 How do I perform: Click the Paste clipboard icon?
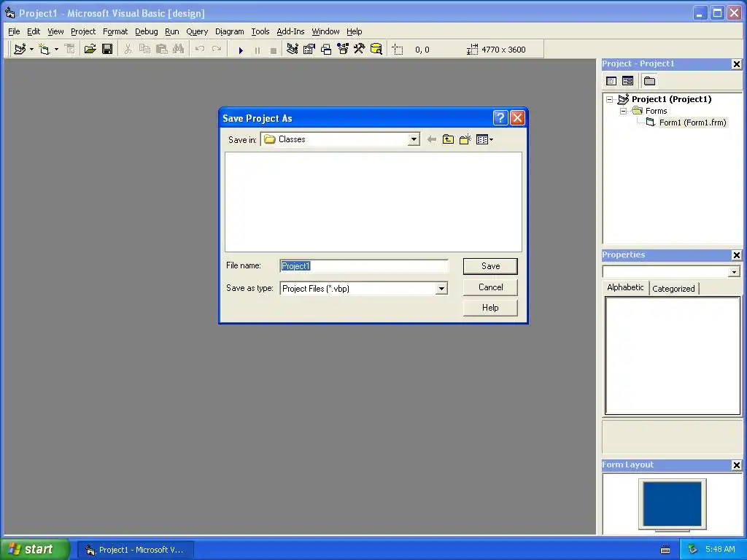click(161, 49)
